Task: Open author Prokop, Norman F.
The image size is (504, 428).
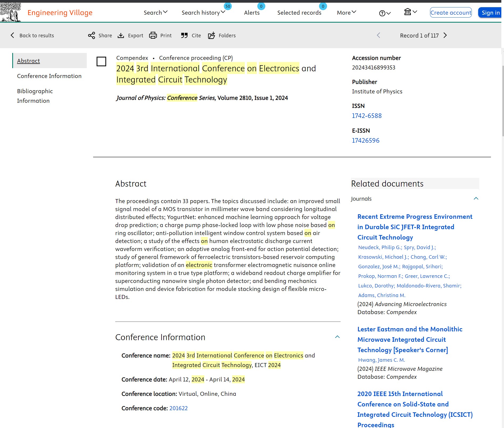Action: coord(380,276)
